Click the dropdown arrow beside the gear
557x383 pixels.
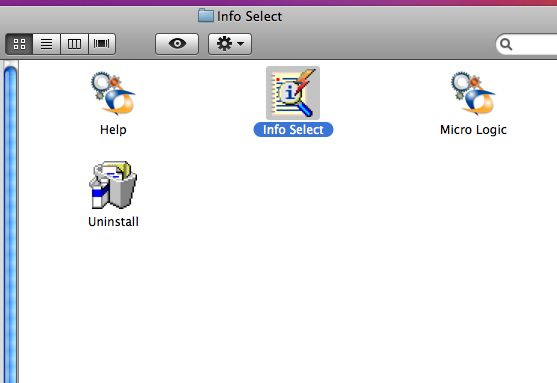(x=240, y=44)
